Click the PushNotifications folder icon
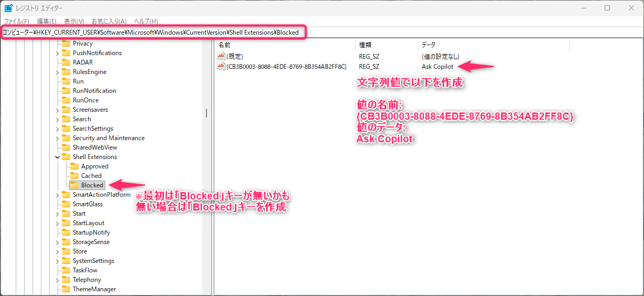This screenshot has width=644, height=296. click(66, 53)
